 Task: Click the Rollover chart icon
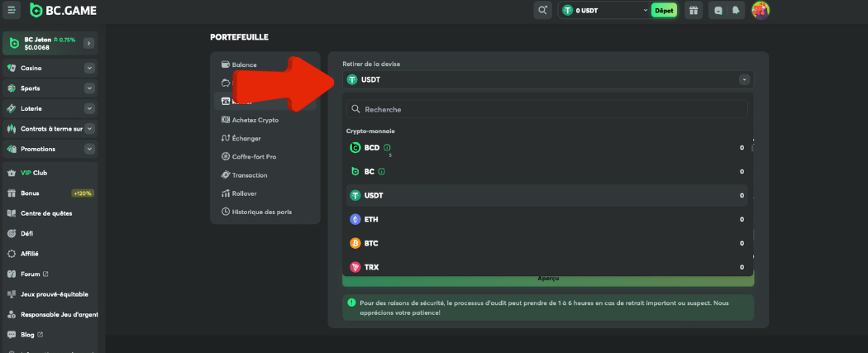click(x=226, y=193)
